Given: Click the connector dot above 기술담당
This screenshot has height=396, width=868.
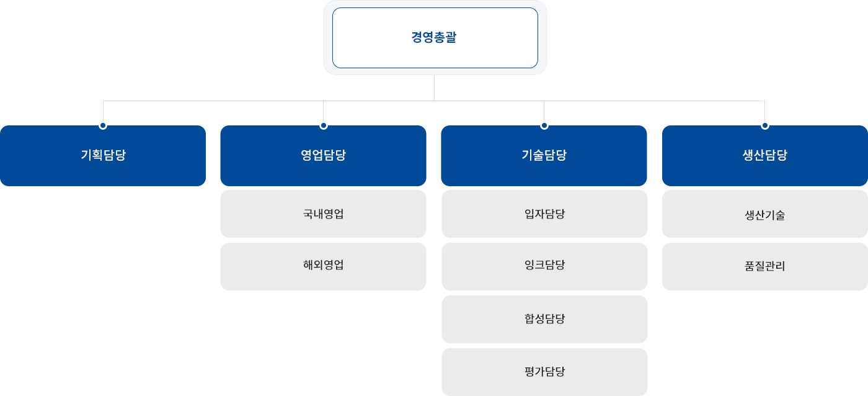Looking at the screenshot, I should 544,125.
